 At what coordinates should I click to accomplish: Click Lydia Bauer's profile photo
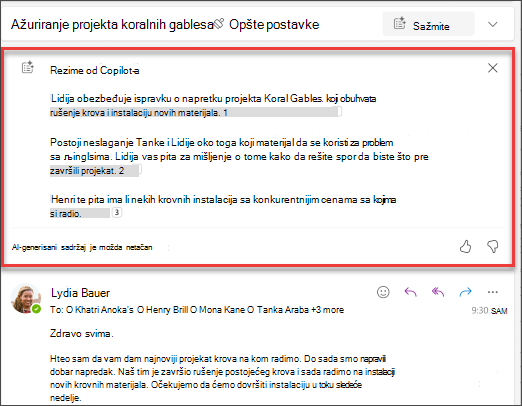click(26, 299)
